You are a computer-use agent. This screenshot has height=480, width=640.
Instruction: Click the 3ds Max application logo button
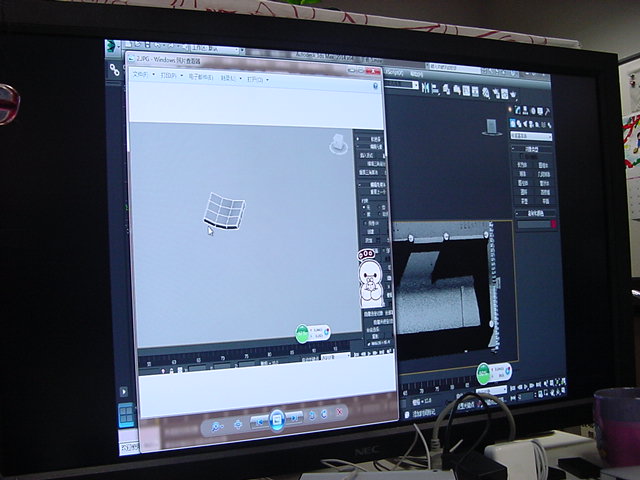coord(111,47)
